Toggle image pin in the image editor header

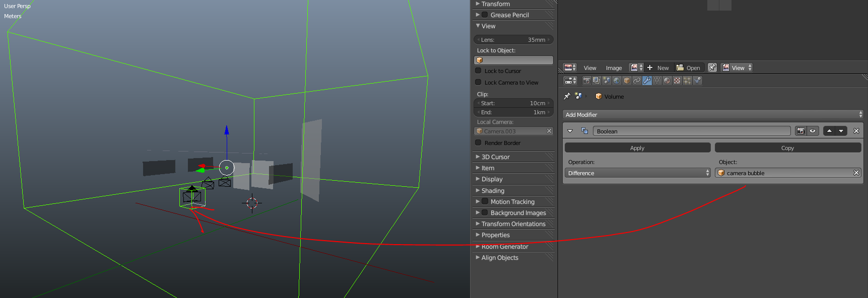click(712, 67)
